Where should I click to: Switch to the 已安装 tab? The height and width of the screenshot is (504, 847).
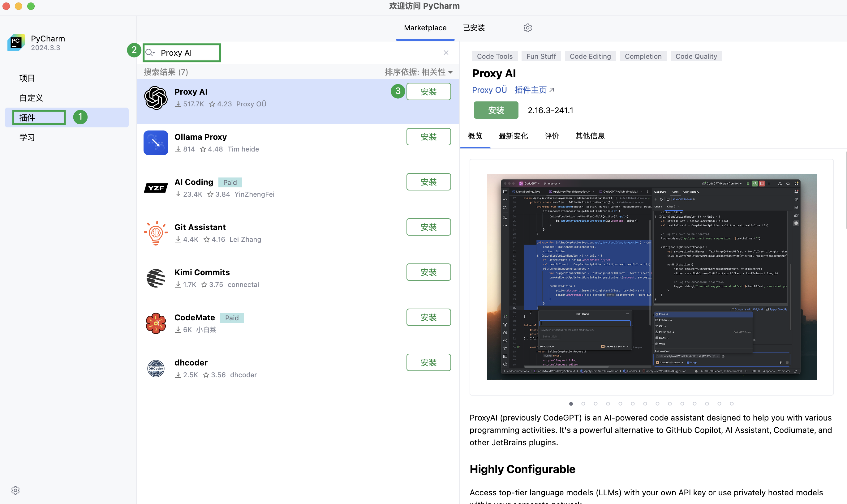(x=474, y=28)
